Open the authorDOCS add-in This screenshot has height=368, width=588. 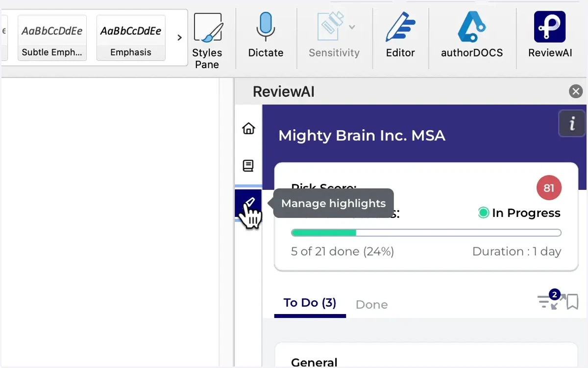[x=472, y=35]
